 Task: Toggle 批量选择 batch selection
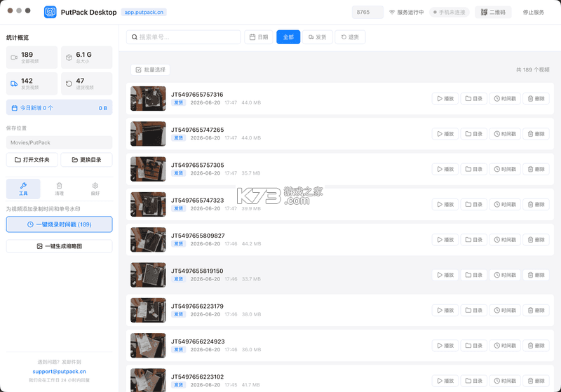tap(150, 69)
